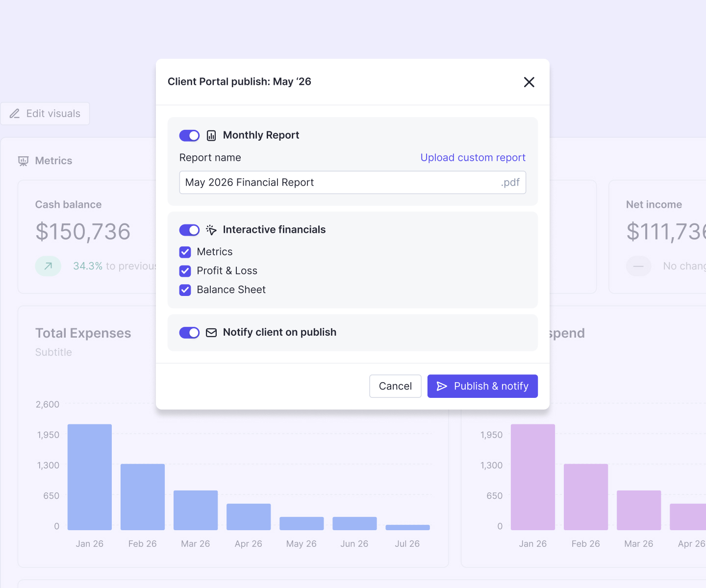Click the Cash balance value $150,736
The width and height of the screenshot is (706, 588).
[83, 232]
